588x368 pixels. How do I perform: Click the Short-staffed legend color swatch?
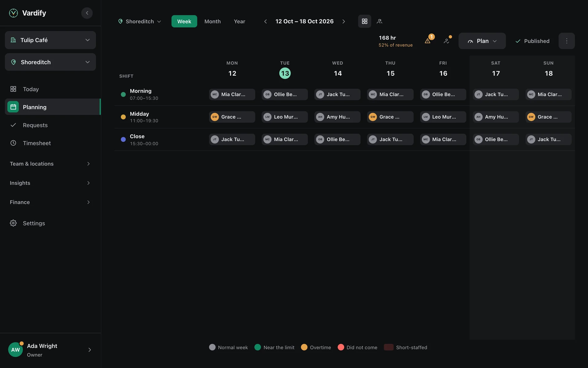coord(389,347)
